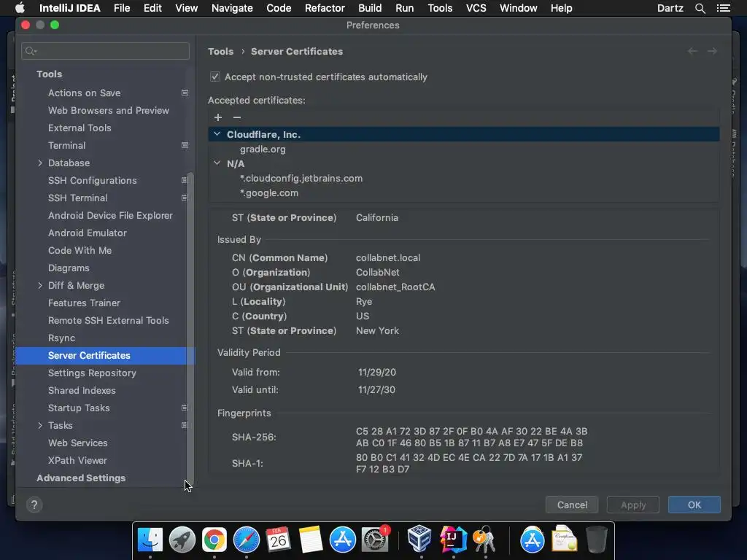This screenshot has height=560, width=747.
Task: Open Shared Indexes settings
Action: [x=82, y=391]
